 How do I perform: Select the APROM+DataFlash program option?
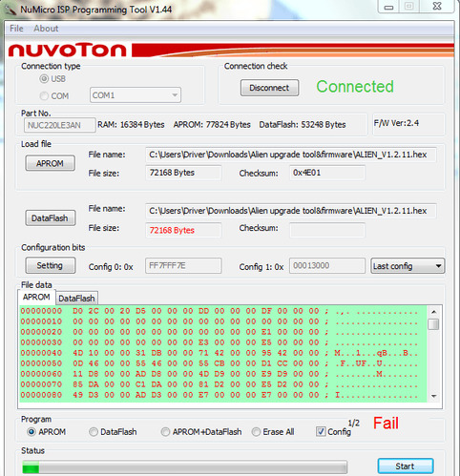click(x=165, y=432)
